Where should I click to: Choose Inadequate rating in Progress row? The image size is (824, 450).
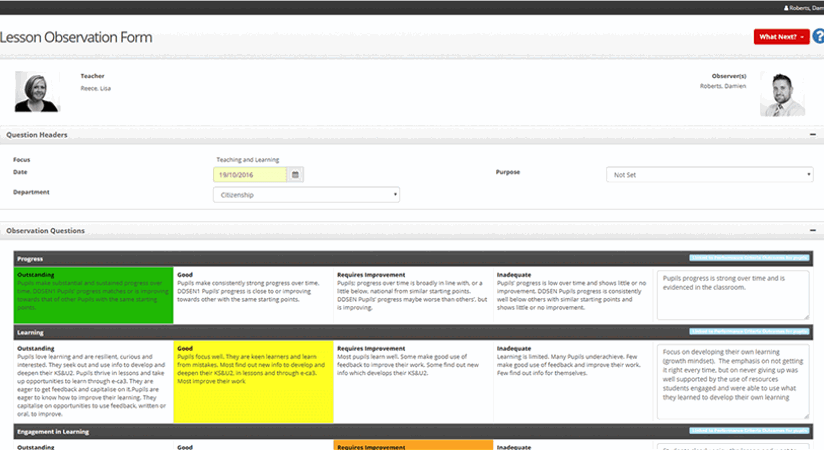pyautogui.click(x=573, y=295)
